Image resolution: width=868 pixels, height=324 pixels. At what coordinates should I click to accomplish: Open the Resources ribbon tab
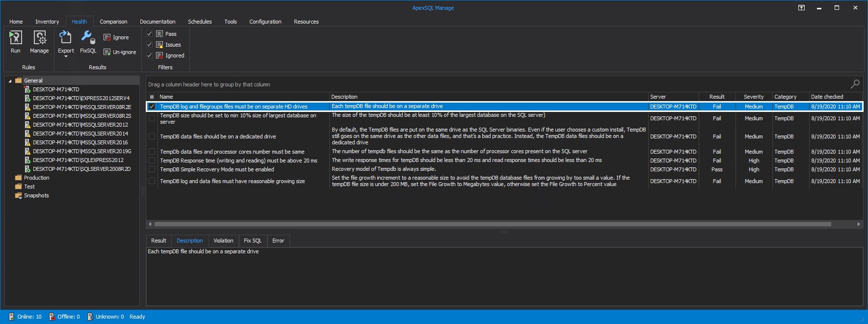coord(306,22)
